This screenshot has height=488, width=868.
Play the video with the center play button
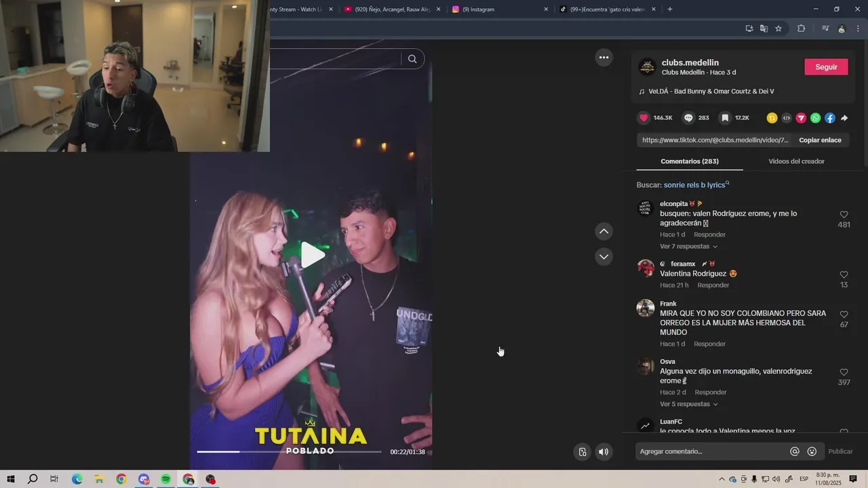pos(313,255)
